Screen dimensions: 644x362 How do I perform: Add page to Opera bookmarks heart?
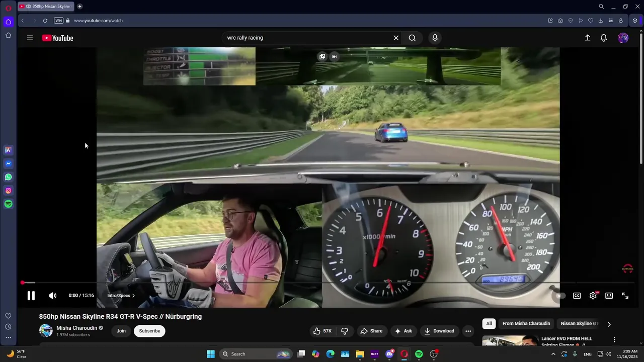[591, 21]
